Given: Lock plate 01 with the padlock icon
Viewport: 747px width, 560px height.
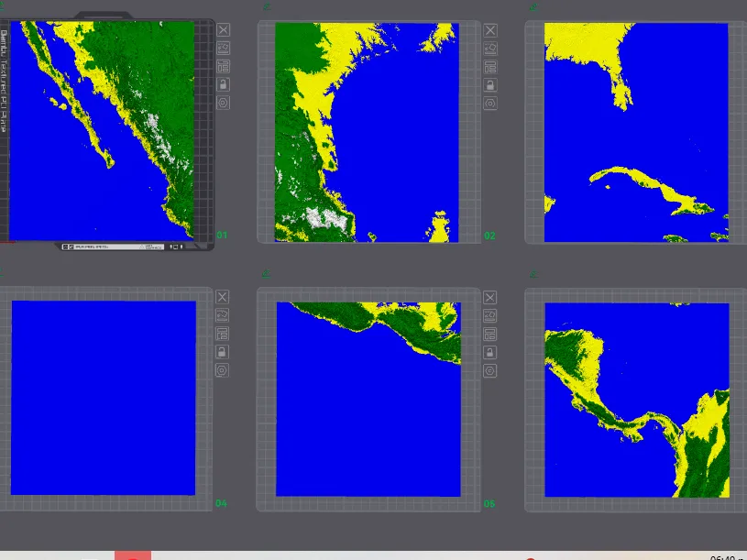Looking at the screenshot, I should (x=223, y=84).
